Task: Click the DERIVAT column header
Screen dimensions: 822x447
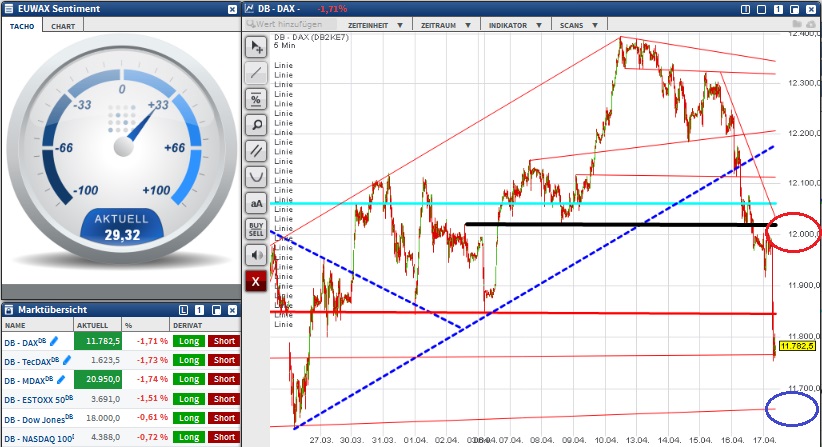Action: (205, 325)
